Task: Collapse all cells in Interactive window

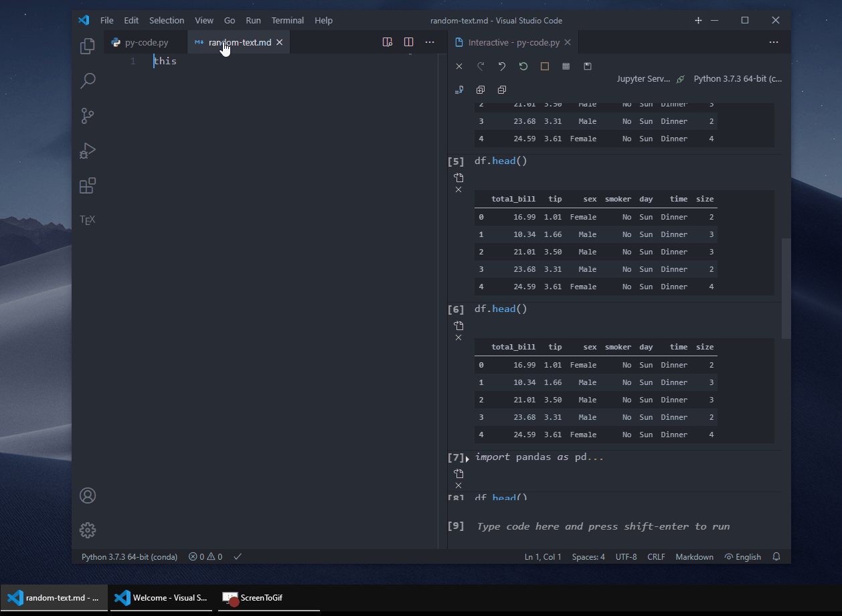Action: point(502,90)
